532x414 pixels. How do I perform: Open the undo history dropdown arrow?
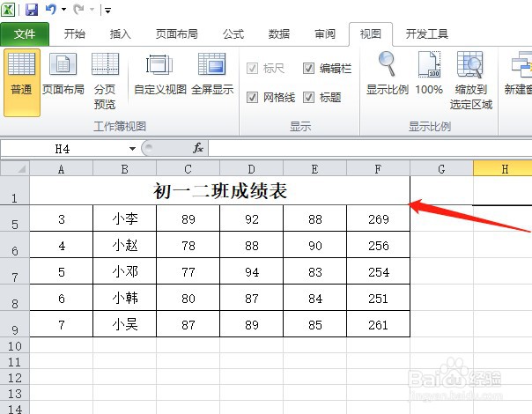[x=63, y=10]
